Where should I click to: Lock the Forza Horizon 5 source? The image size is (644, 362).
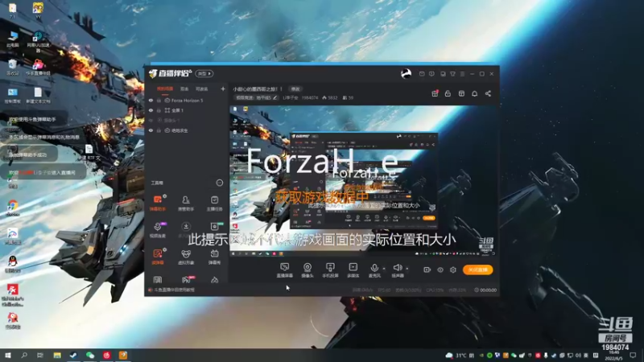159,101
